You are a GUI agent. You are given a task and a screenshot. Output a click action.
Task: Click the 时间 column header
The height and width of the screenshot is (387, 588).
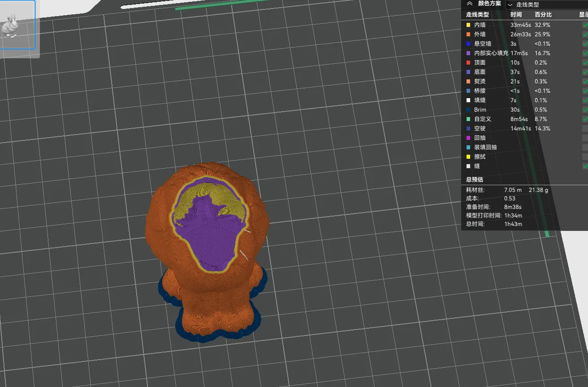516,15
